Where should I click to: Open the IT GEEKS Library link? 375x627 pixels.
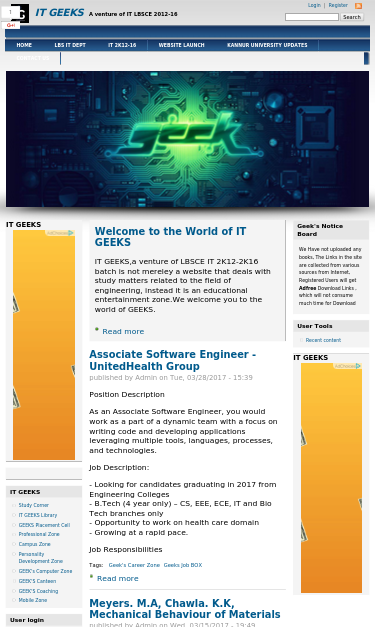click(38, 515)
